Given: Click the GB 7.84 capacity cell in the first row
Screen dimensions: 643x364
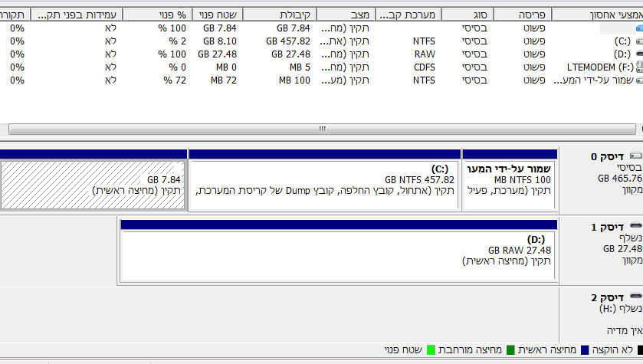Looking at the screenshot, I should click(x=294, y=28).
